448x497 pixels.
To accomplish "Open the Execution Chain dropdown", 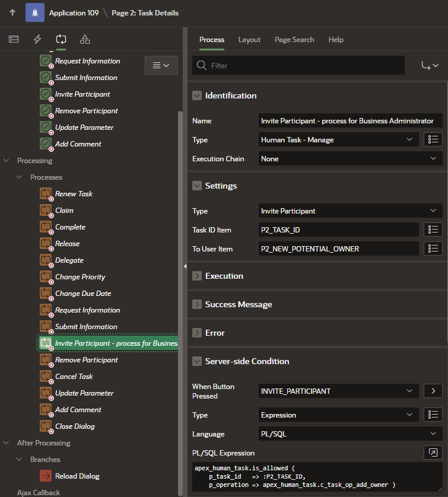I will (351, 158).
